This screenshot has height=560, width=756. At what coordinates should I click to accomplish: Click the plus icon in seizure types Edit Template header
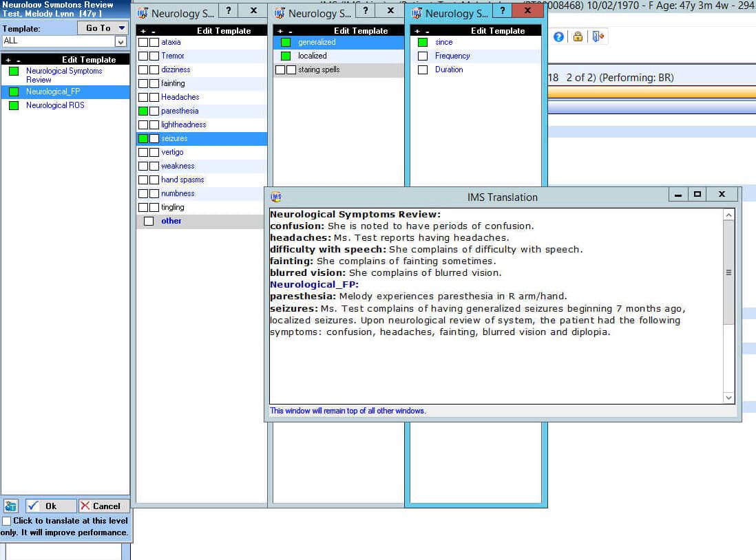point(280,31)
